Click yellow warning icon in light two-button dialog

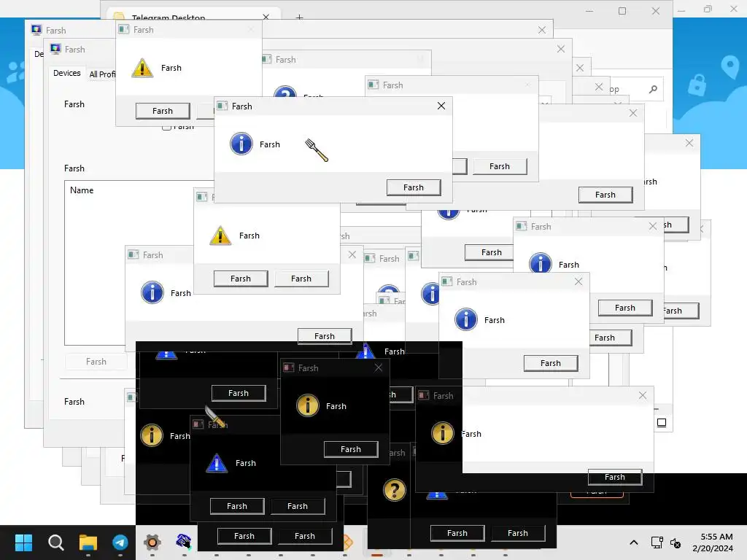(x=220, y=236)
